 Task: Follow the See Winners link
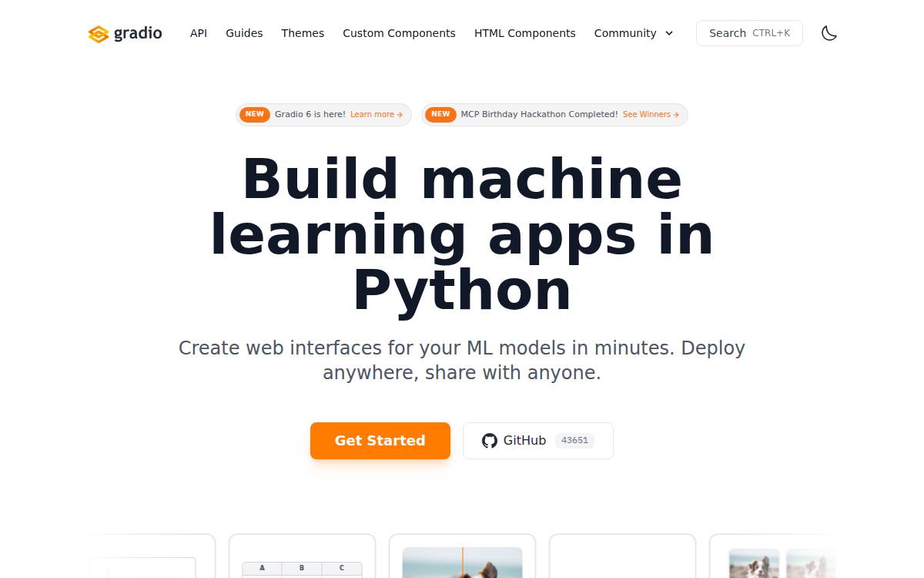point(651,114)
